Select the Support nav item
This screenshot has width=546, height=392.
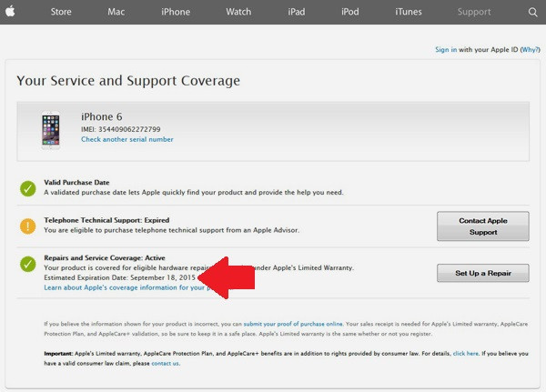474,12
